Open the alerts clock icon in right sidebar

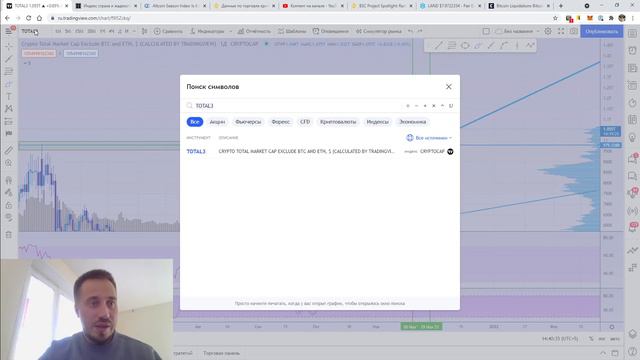click(632, 50)
